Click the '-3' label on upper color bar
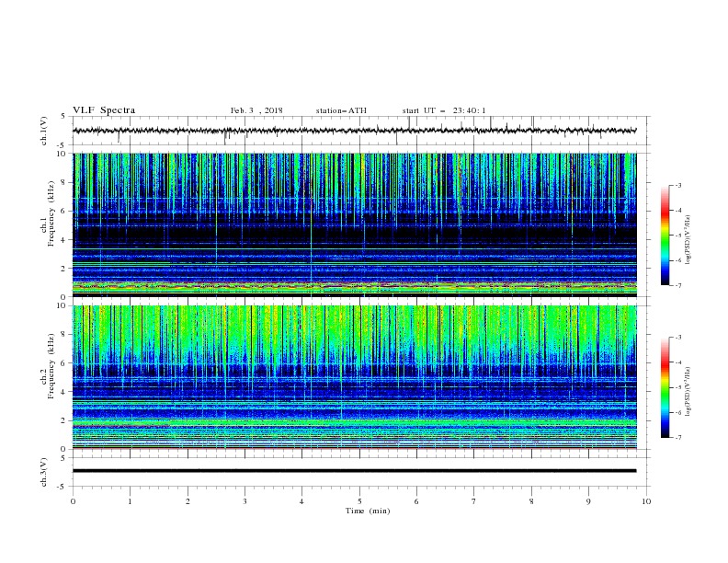 tap(677, 185)
